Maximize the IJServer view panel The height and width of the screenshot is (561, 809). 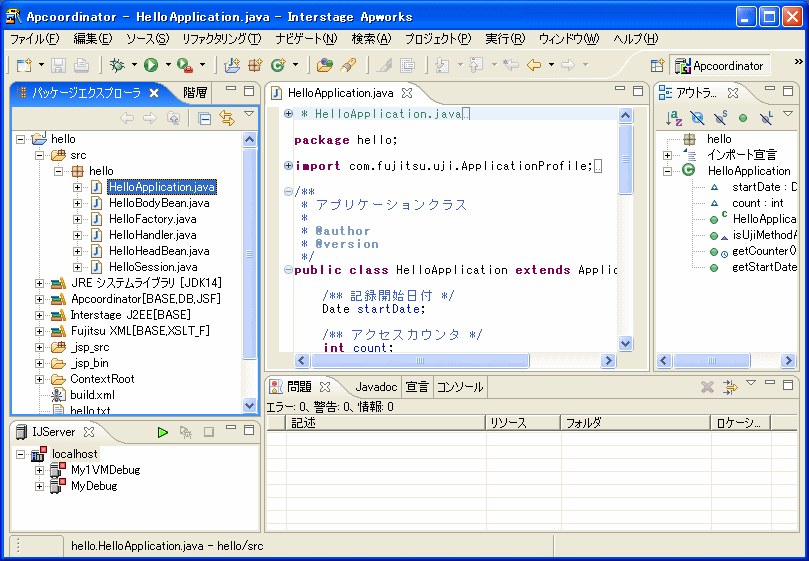pyautogui.click(x=249, y=430)
